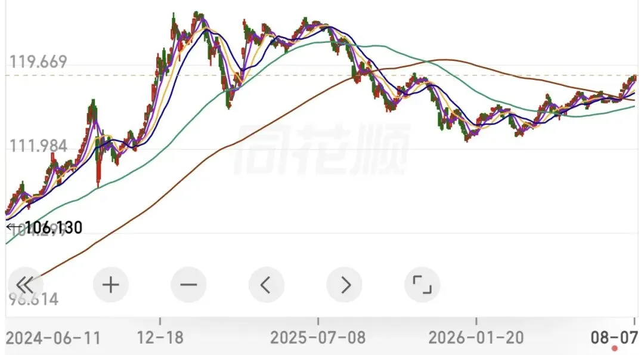This screenshot has height=355, width=644.
Task: Open fullscreen chart view icon
Action: click(x=422, y=285)
